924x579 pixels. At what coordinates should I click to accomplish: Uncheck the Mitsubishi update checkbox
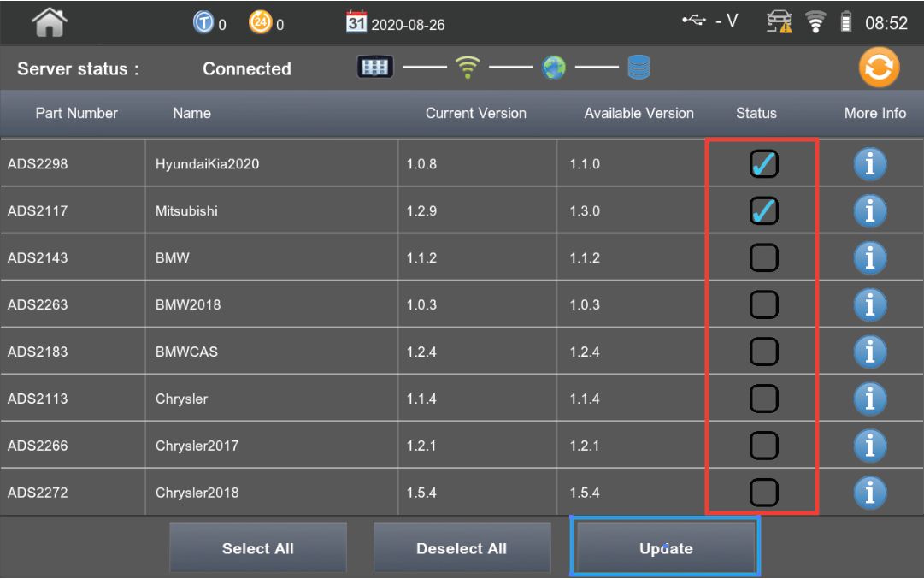[x=763, y=211]
